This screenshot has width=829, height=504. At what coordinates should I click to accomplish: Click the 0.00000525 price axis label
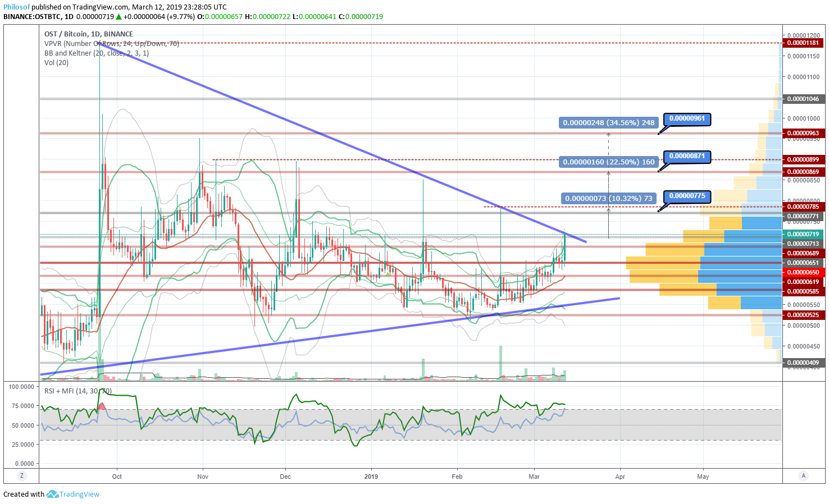pyautogui.click(x=803, y=315)
